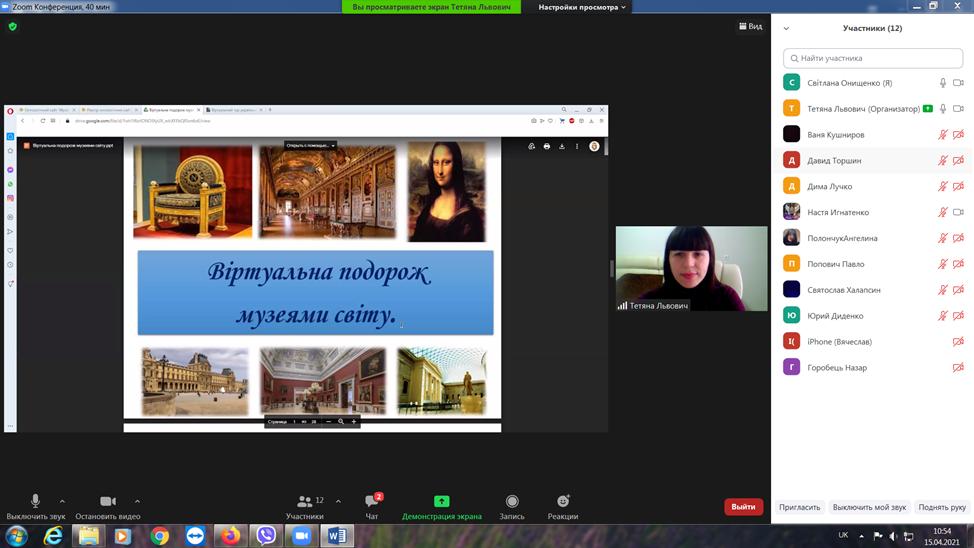Expand arrow next to Участники button

click(x=338, y=501)
